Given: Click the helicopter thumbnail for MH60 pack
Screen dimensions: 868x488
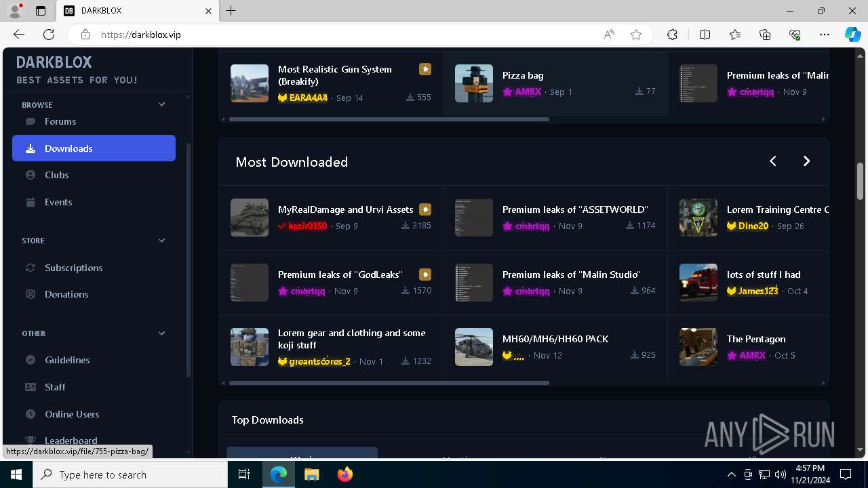Looking at the screenshot, I should pos(474,347).
